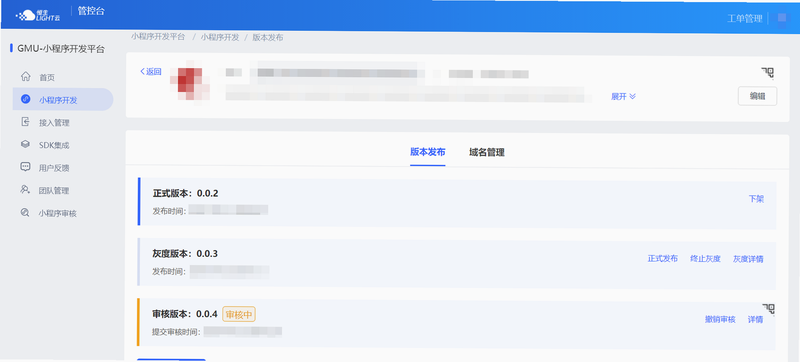Click the 小程序审核 magnifier icon
This screenshot has width=800, height=362.
coord(25,213)
